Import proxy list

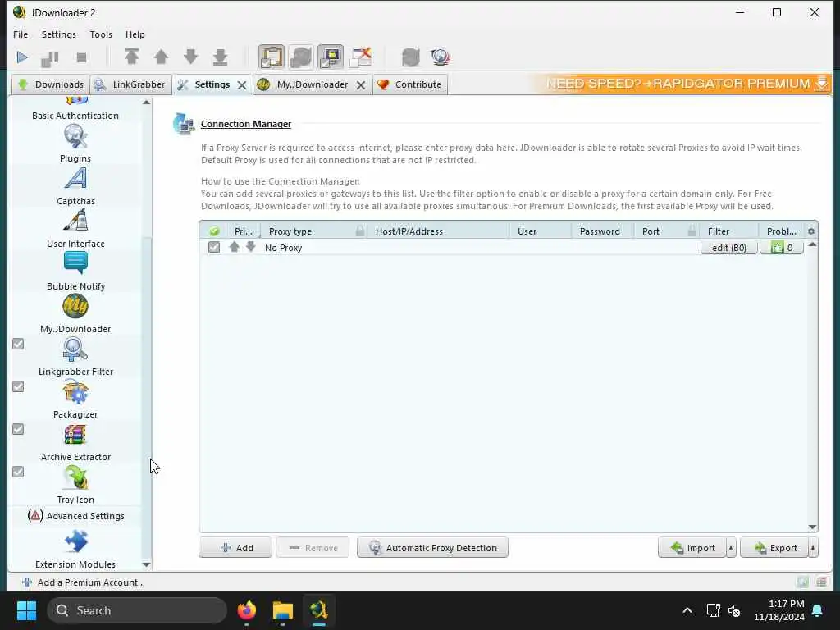click(692, 547)
